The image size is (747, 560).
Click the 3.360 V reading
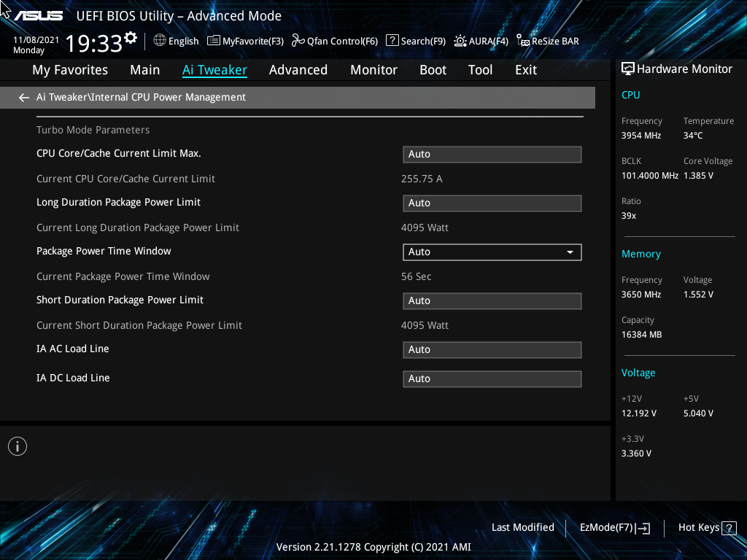click(636, 454)
